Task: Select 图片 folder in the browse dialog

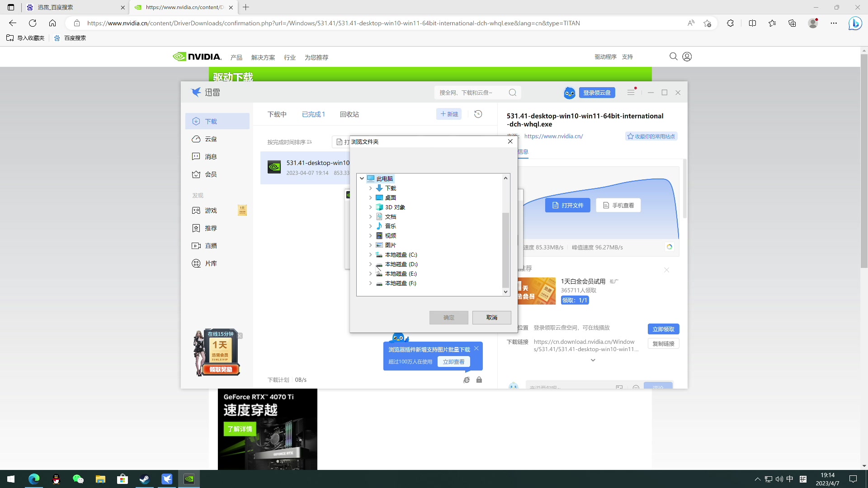Action: [x=390, y=245]
